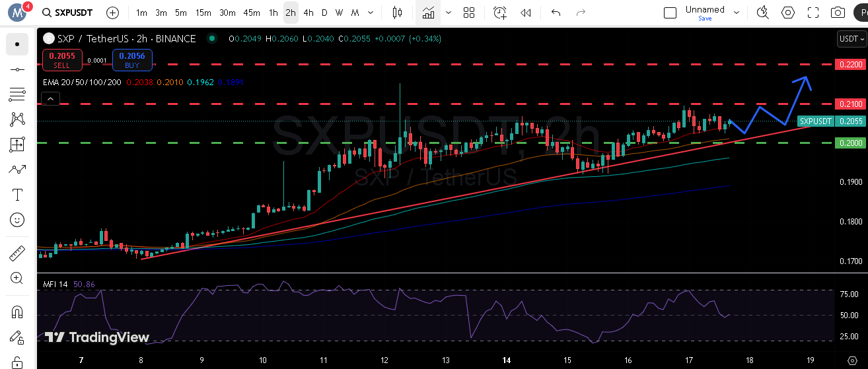Redo the last chart action
Image resolution: width=868 pixels, height=369 pixels.
[x=581, y=13]
